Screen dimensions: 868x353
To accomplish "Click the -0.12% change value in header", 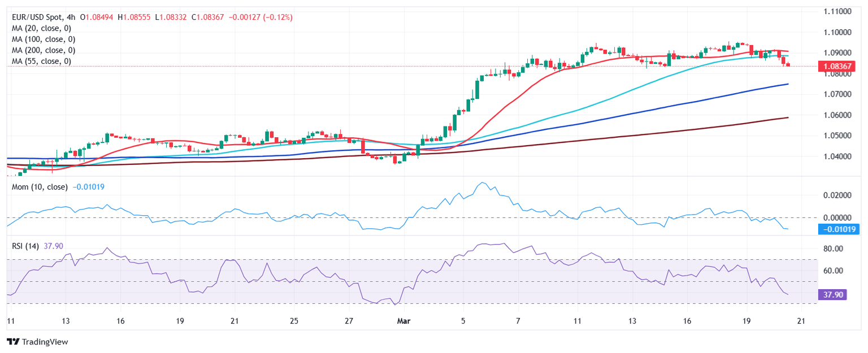I will click(277, 18).
